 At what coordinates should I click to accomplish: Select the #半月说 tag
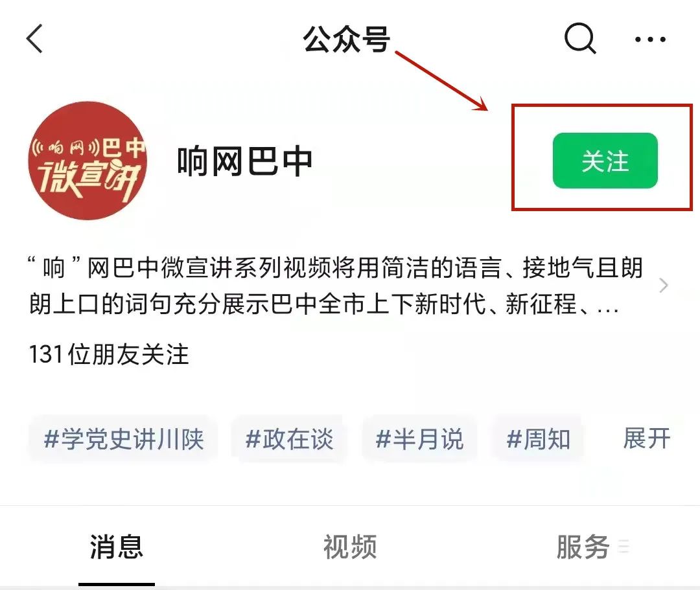(419, 439)
